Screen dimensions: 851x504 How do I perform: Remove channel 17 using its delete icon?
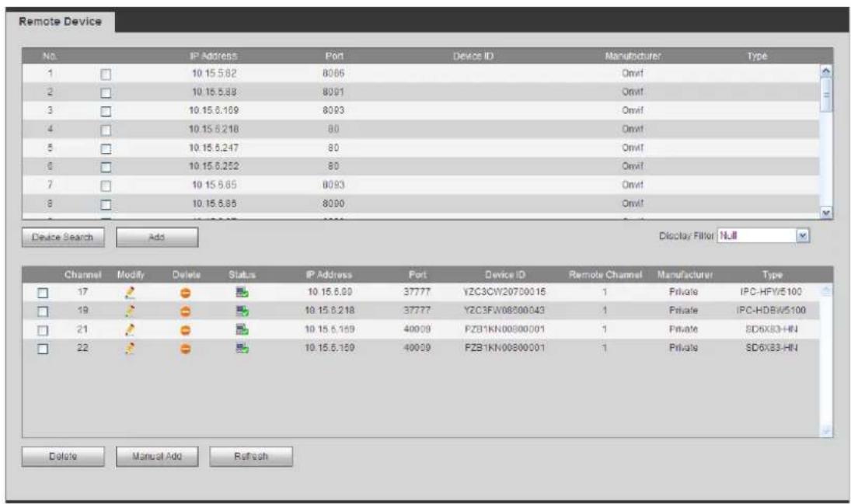click(186, 293)
